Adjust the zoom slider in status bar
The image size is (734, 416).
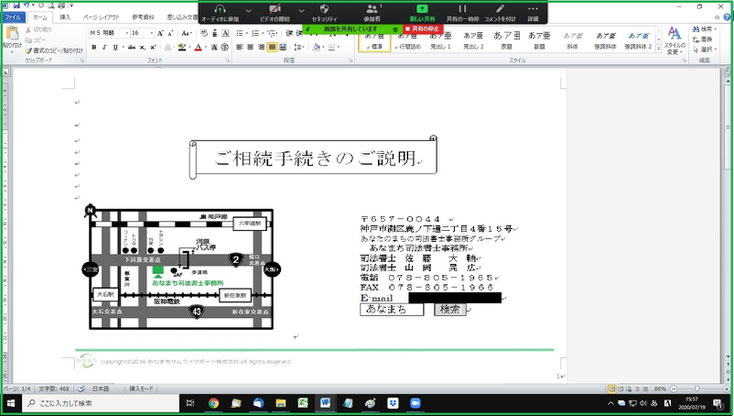(x=697, y=389)
